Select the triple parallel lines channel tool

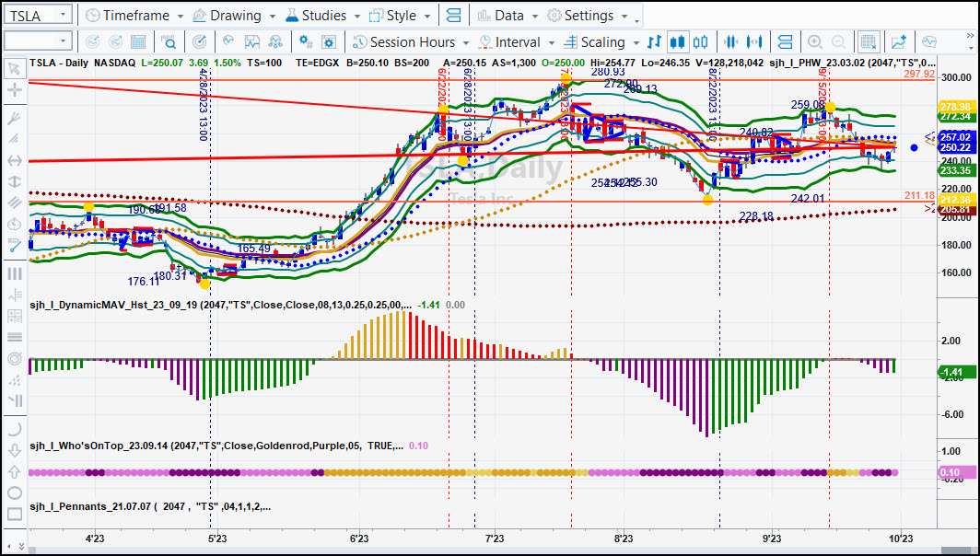point(15,203)
